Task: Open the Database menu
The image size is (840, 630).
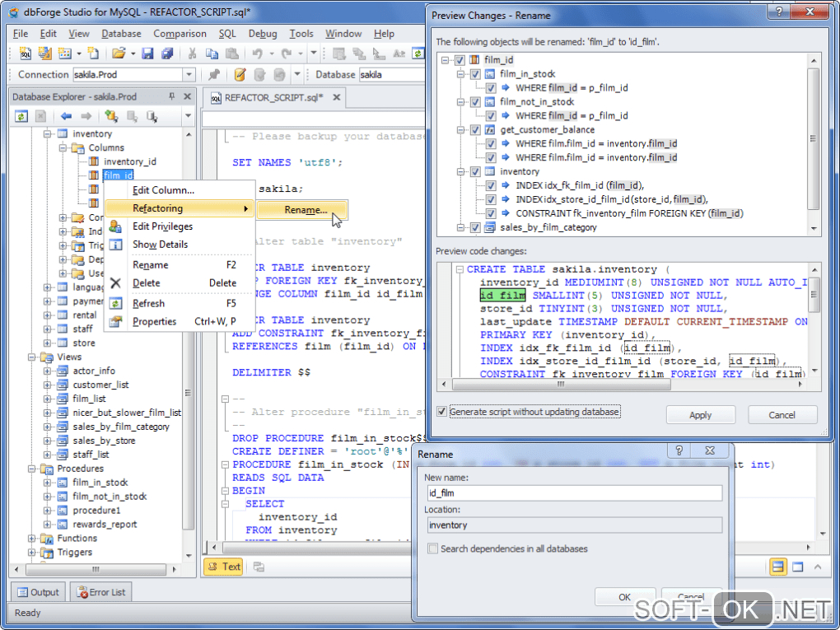Action: 121,34
